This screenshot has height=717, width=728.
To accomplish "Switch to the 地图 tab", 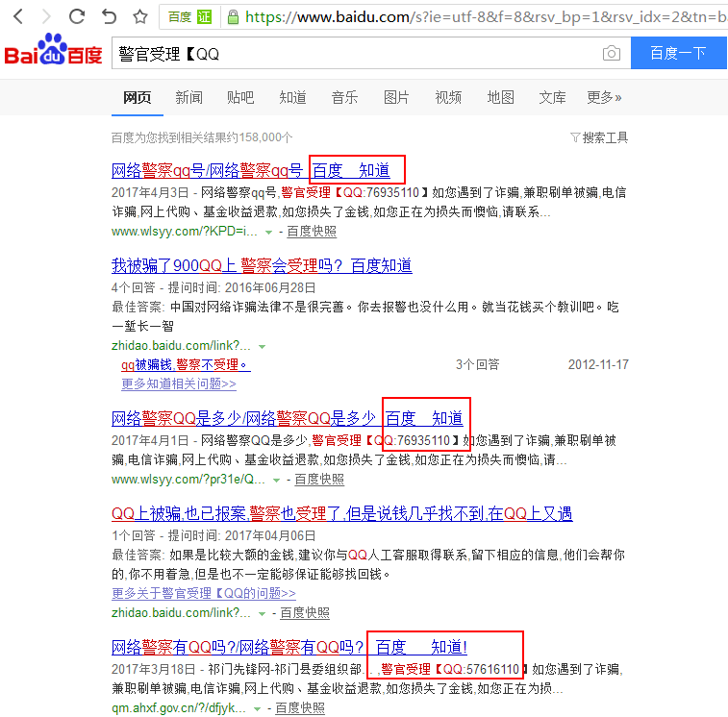I will coord(500,97).
